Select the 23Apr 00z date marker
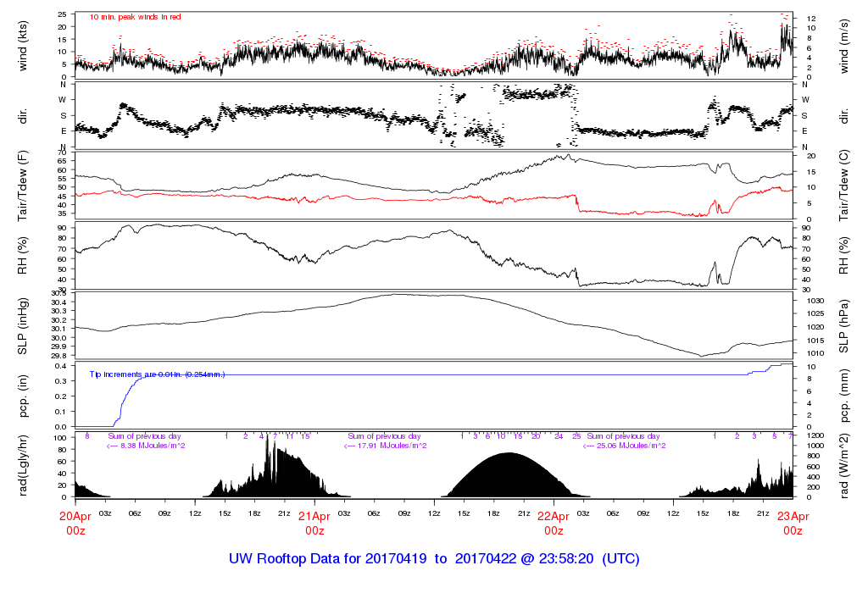This screenshot has width=868, height=593. (x=793, y=524)
